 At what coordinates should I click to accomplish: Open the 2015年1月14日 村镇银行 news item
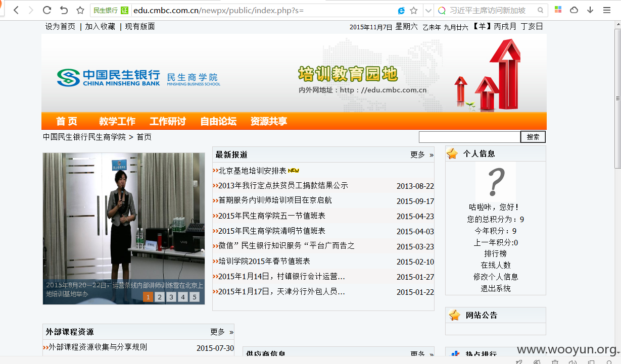coord(282,277)
